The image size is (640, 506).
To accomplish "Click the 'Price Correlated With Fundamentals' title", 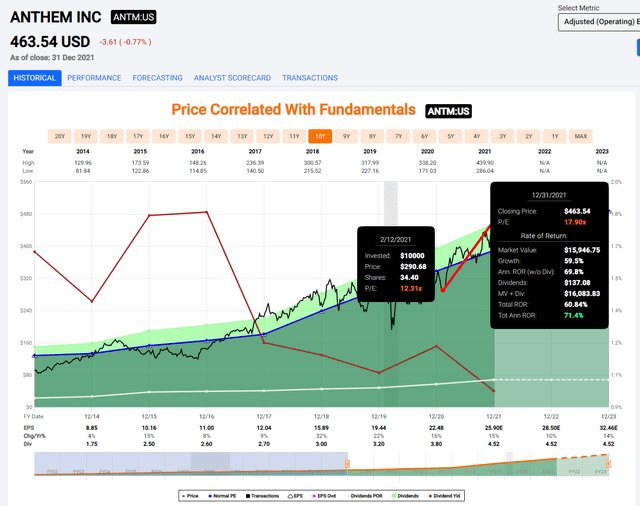I will coord(293,109).
